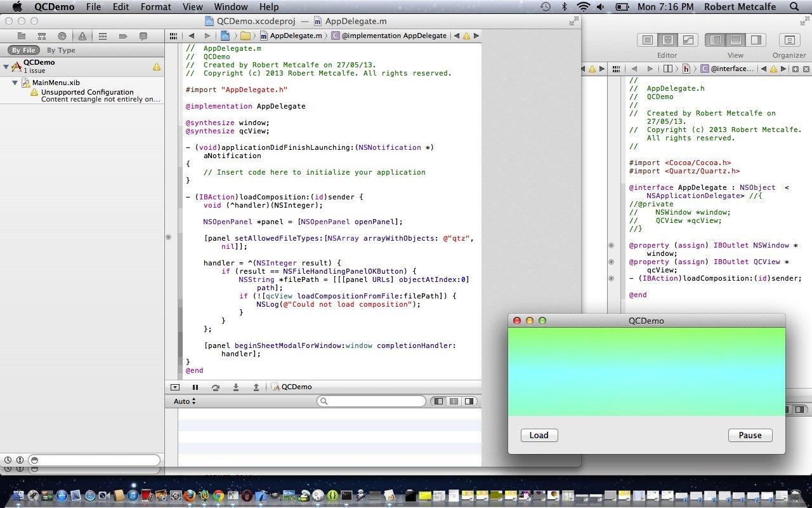Collapse the QCDemo issue group
812x508 pixels.
pyautogui.click(x=6, y=66)
